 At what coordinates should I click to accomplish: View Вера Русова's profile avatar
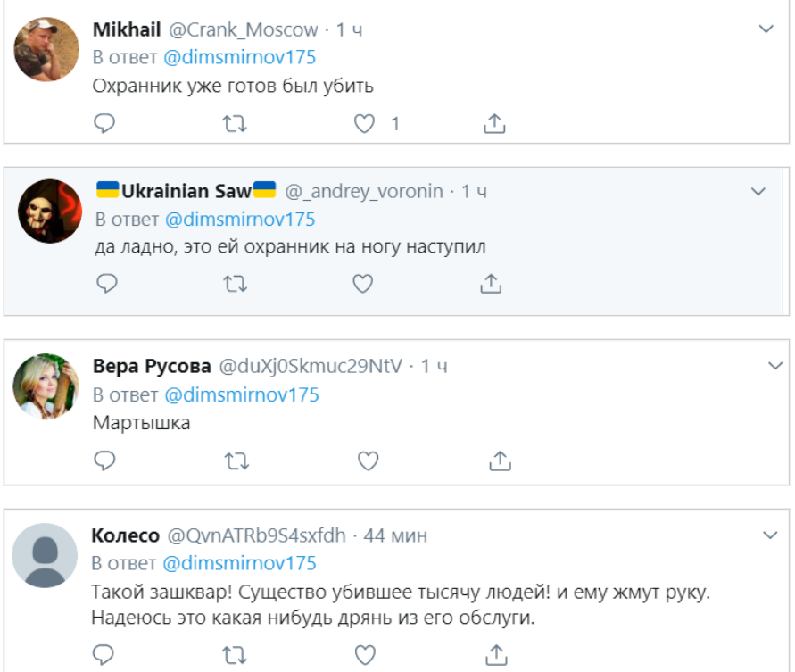46,386
